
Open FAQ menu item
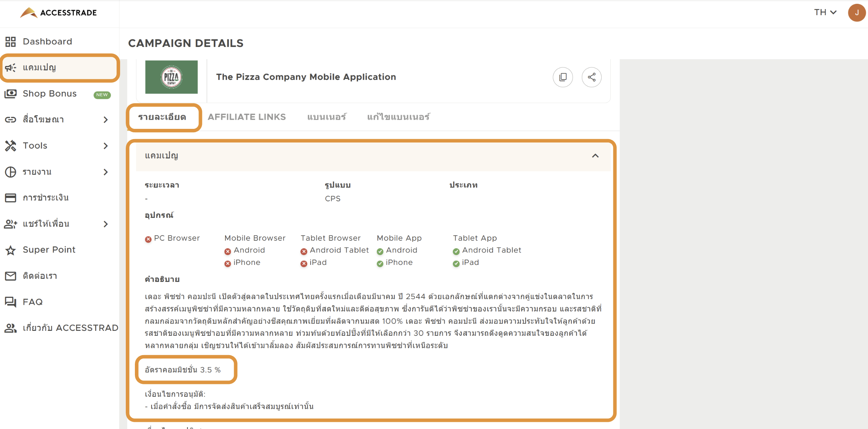33,302
